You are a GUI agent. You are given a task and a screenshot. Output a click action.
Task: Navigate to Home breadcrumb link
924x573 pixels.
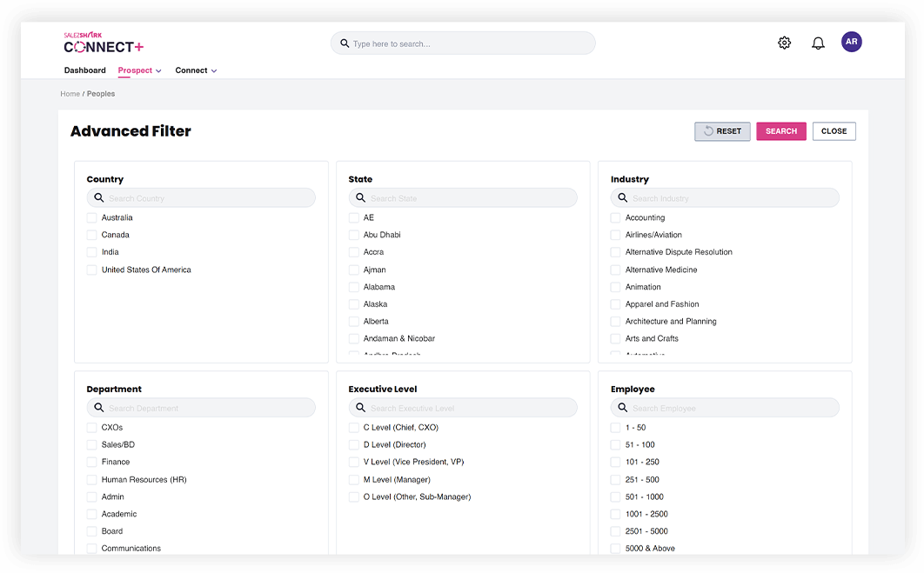tap(70, 94)
